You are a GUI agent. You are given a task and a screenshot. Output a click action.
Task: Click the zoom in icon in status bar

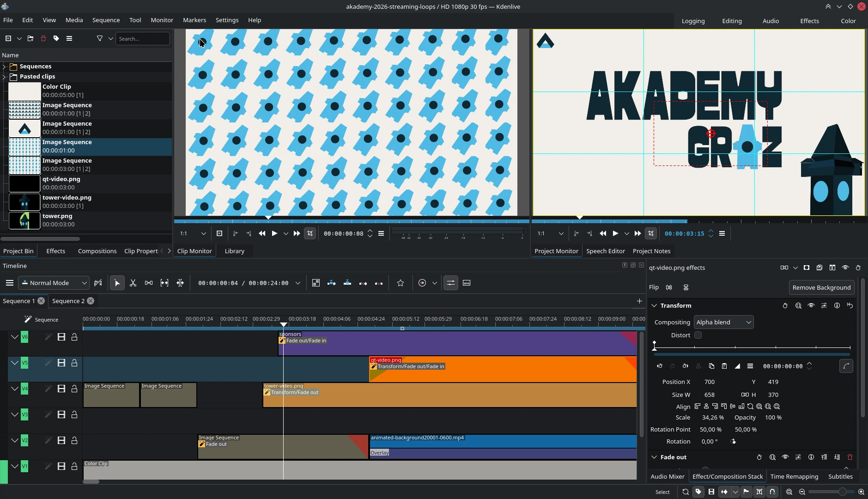861,492
